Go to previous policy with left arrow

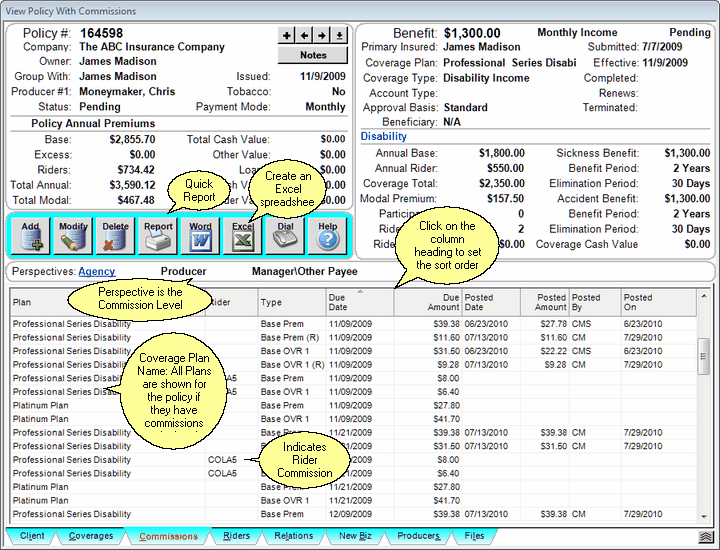pyautogui.click(x=304, y=35)
